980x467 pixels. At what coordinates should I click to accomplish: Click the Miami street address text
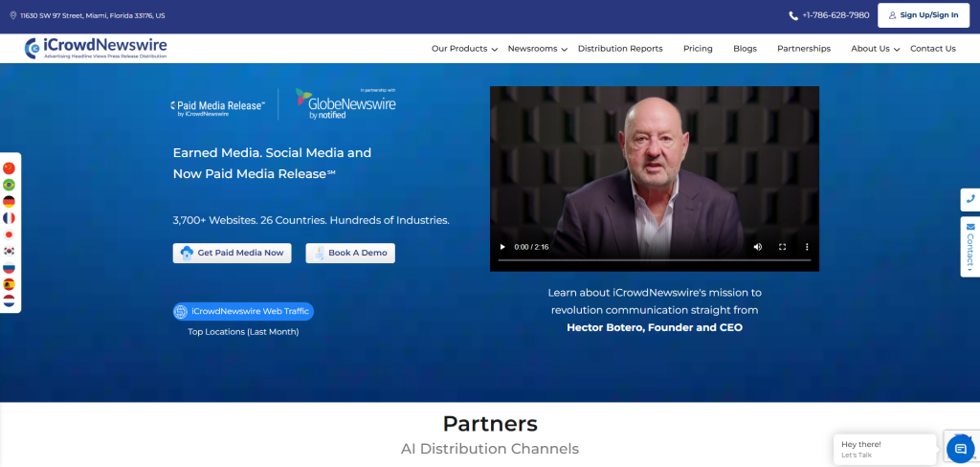93,15
